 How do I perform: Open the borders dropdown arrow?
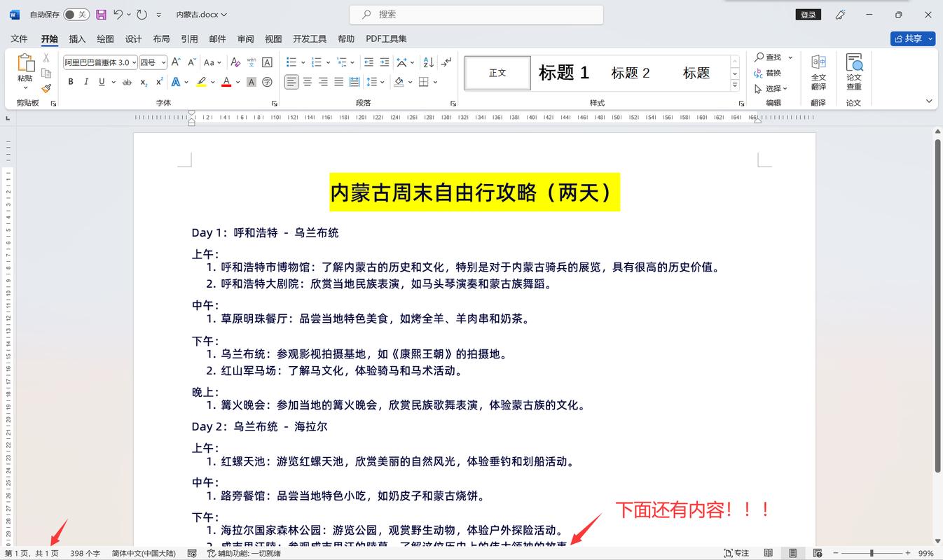click(435, 82)
